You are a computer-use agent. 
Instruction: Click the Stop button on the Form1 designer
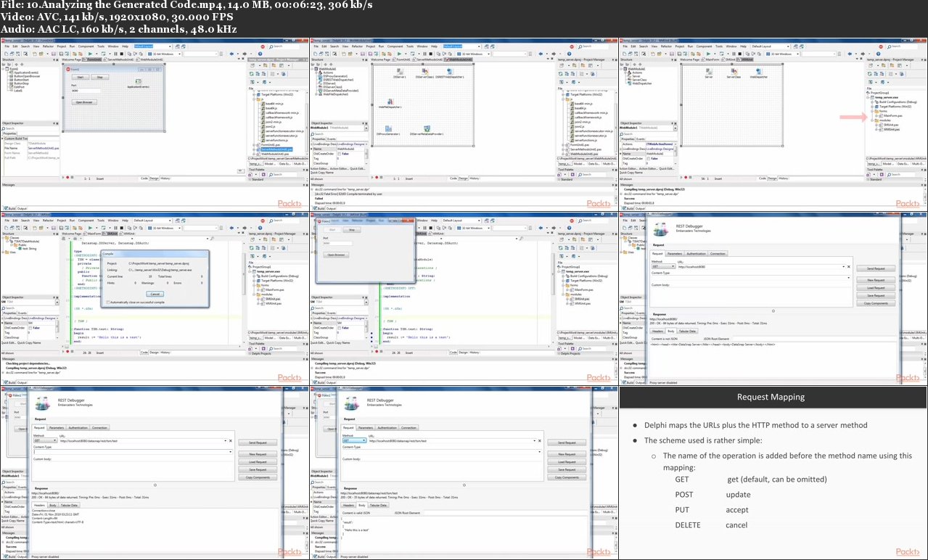point(100,77)
